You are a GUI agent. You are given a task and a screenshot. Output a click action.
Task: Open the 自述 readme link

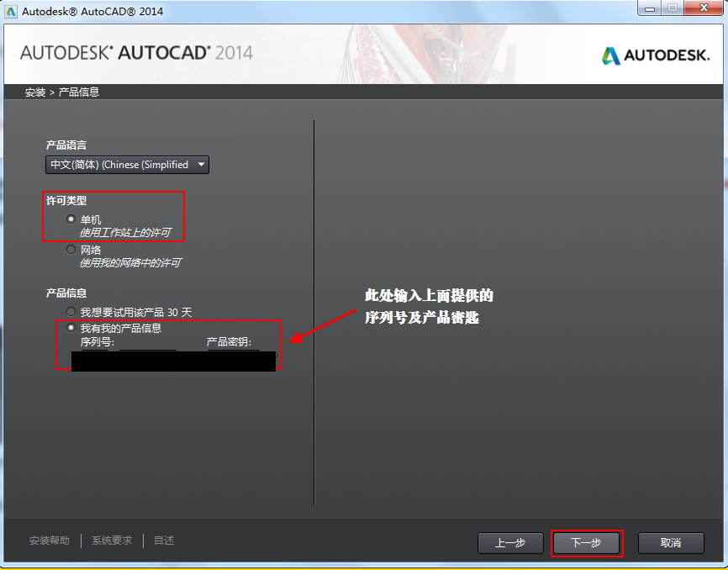[x=163, y=541]
